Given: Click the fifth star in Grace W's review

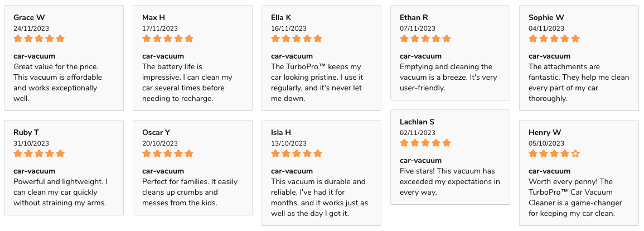Looking at the screenshot, I should (x=60, y=38).
